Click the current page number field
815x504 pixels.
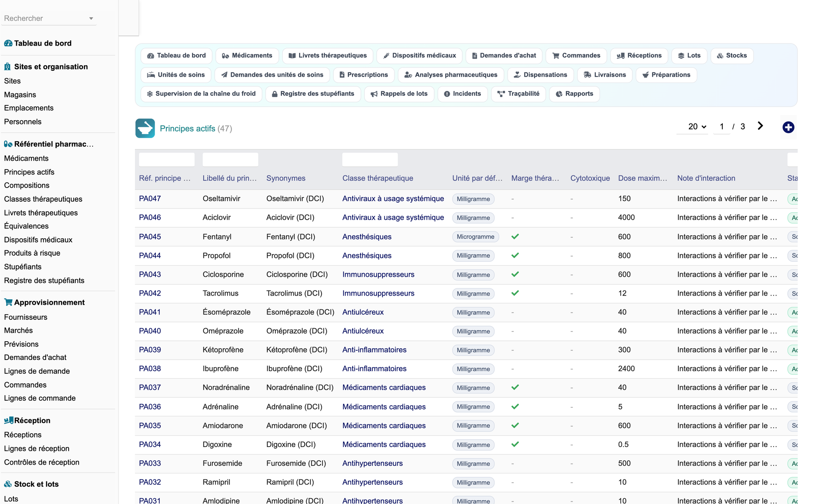(722, 126)
